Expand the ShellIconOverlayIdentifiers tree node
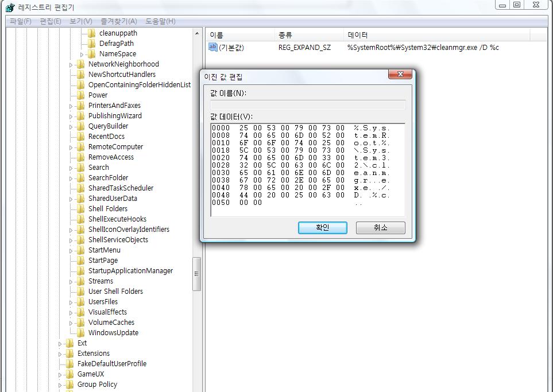 [71, 230]
